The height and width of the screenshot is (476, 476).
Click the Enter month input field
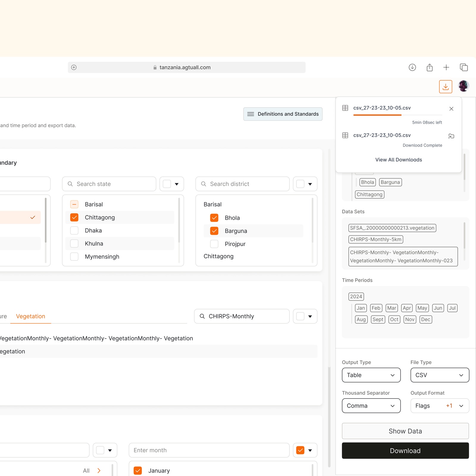(x=209, y=450)
